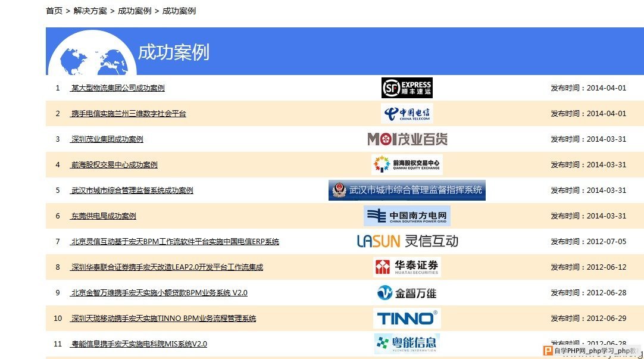
Task: Open the 首页 breadcrumb link
Action: click(x=54, y=11)
